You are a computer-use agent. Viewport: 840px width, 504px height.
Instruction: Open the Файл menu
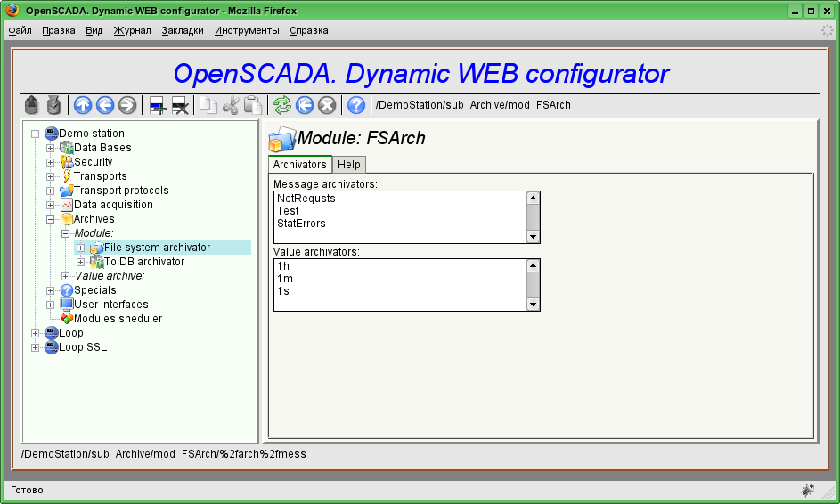(x=20, y=30)
